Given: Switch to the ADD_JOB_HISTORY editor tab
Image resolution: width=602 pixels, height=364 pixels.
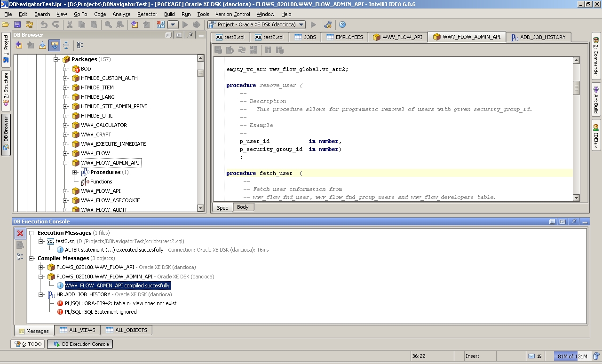Looking at the screenshot, I should [x=539, y=37].
